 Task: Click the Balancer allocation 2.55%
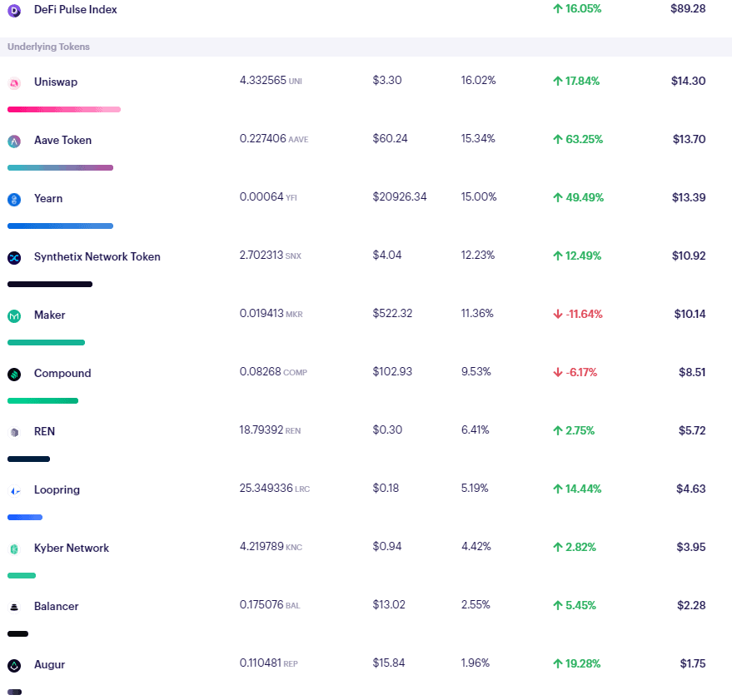pyautogui.click(x=476, y=605)
